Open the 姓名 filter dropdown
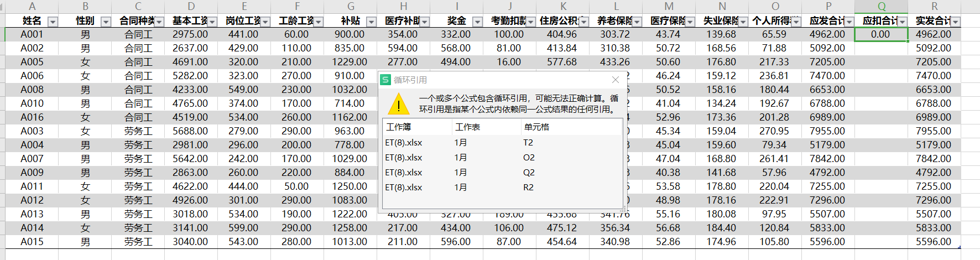This screenshot has width=980, height=260. point(53,22)
